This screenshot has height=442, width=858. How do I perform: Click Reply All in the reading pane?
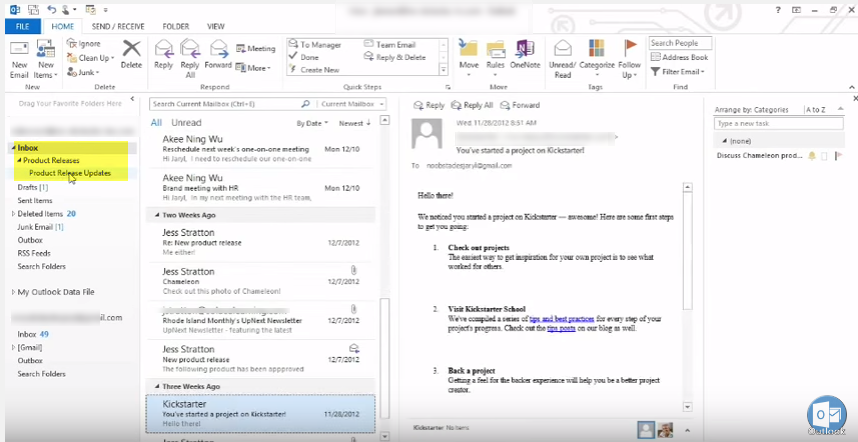pyautogui.click(x=472, y=105)
